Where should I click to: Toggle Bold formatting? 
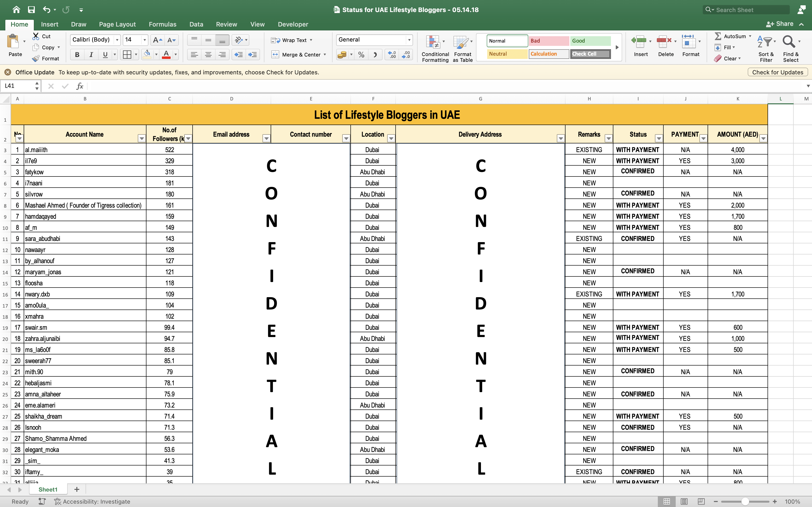(x=77, y=55)
